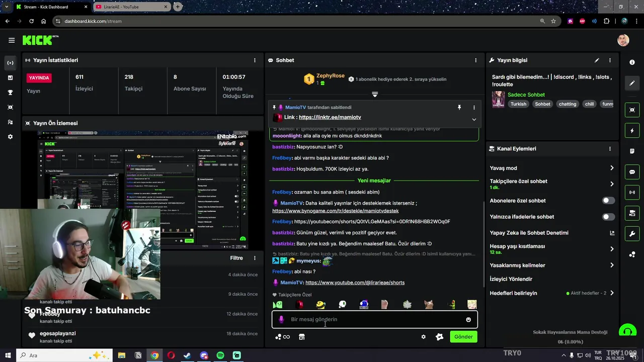Toggle Abonelere özel sohbet switch
Viewport: 644px width, 362px height.
pos(608,201)
